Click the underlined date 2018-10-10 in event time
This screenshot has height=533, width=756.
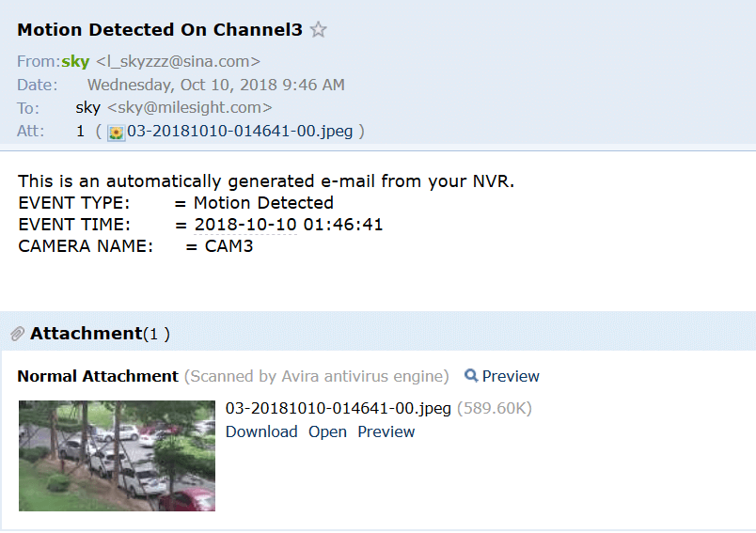[244, 225]
